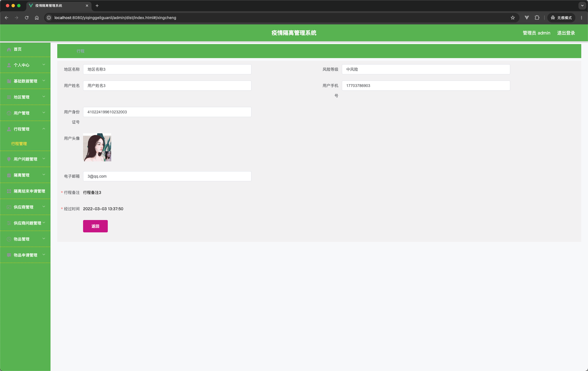The height and width of the screenshot is (371, 588).
Task: View site information icon in address bar
Action: click(x=49, y=18)
